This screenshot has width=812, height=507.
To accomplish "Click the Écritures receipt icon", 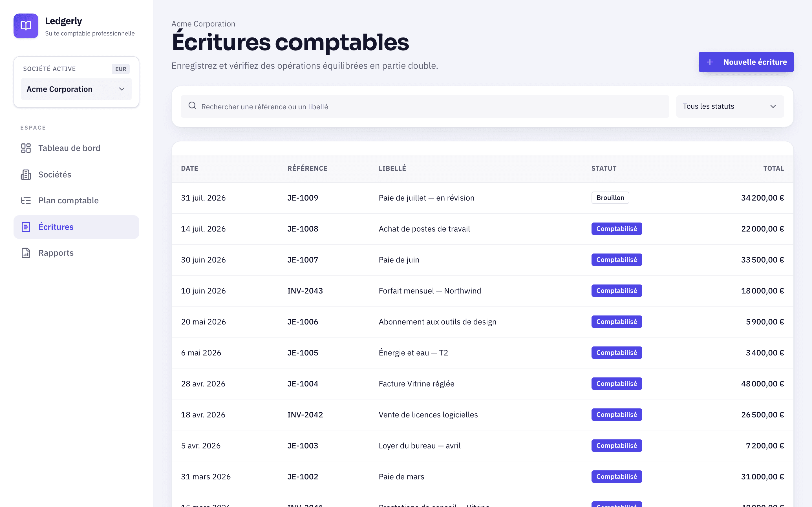I will tap(26, 227).
